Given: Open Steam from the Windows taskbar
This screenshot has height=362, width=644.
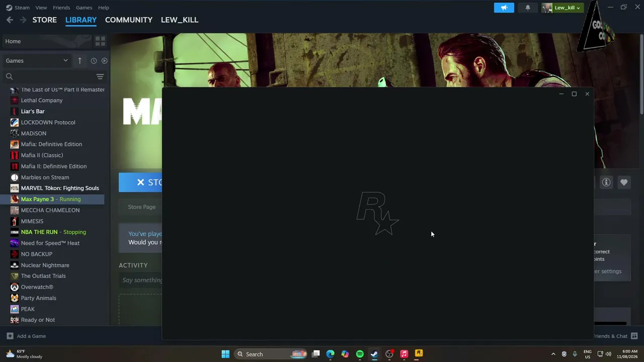Looking at the screenshot, I should click(374, 354).
